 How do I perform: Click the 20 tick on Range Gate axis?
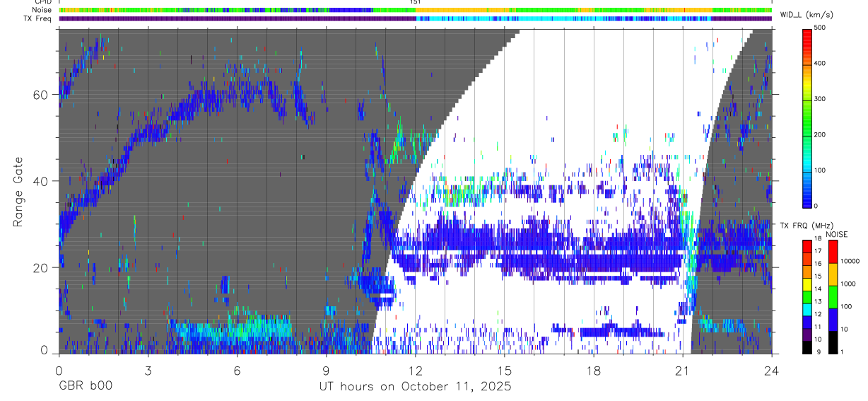coord(42,267)
